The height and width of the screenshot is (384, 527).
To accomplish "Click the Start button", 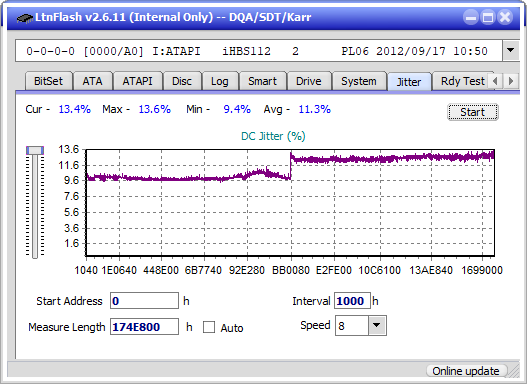I will coord(473,112).
